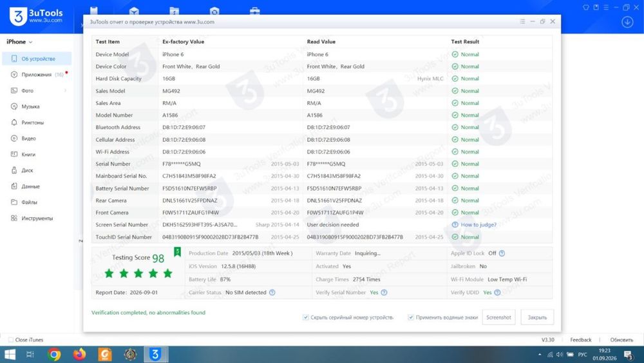The height and width of the screenshot is (363, 644).
Task: Click the 'Закрыть' button
Action: (x=537, y=317)
